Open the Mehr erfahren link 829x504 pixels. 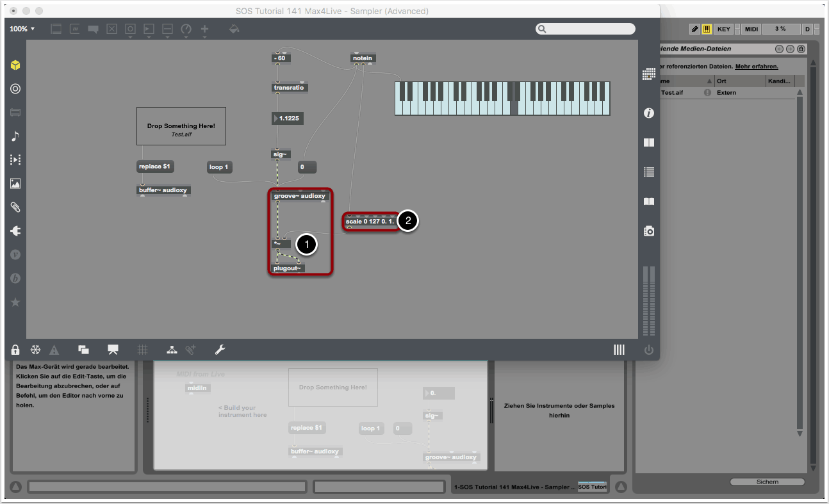tap(756, 66)
